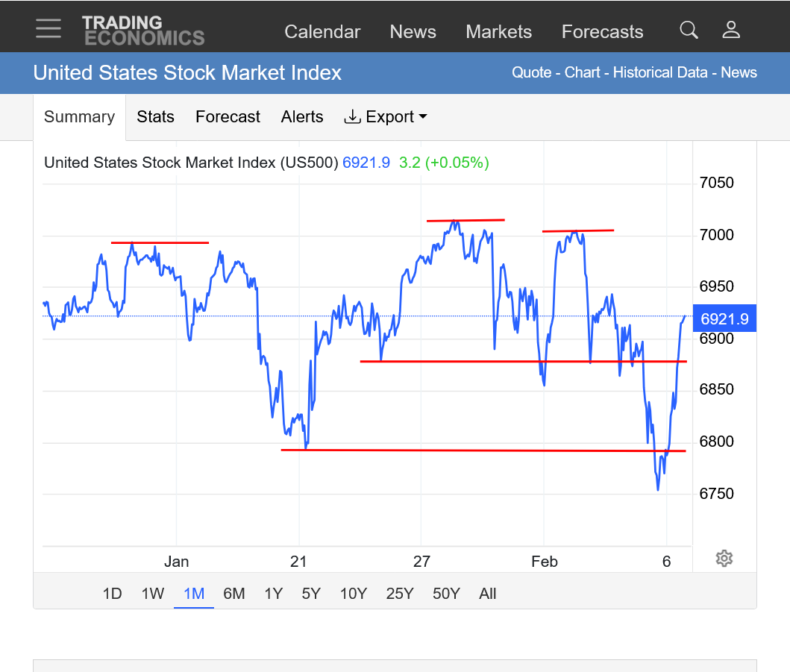Open the hamburger navigation menu

(x=48, y=28)
